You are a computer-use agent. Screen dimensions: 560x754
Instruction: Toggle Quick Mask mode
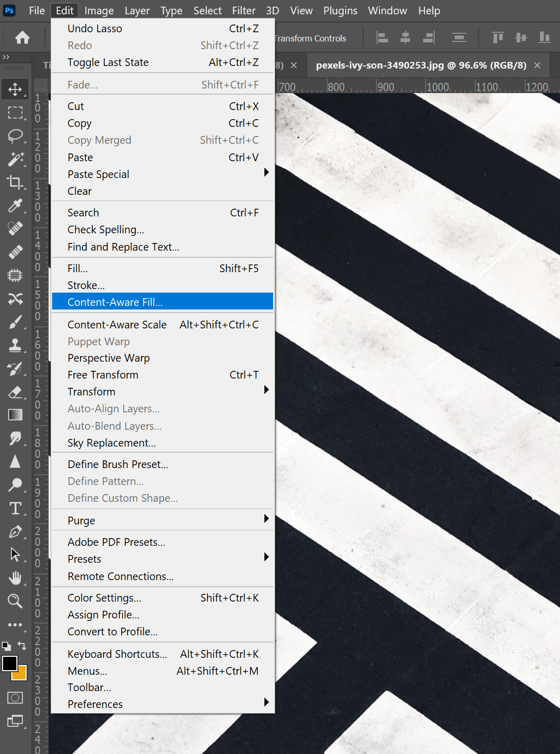[15, 698]
